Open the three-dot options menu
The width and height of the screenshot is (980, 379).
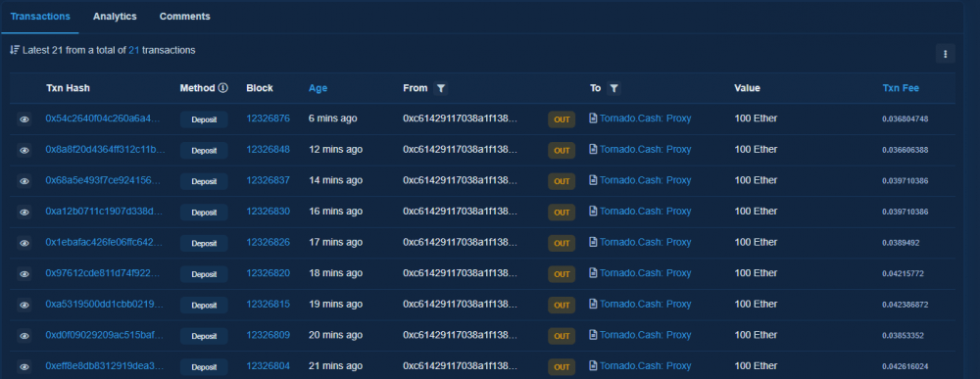pyautogui.click(x=945, y=54)
